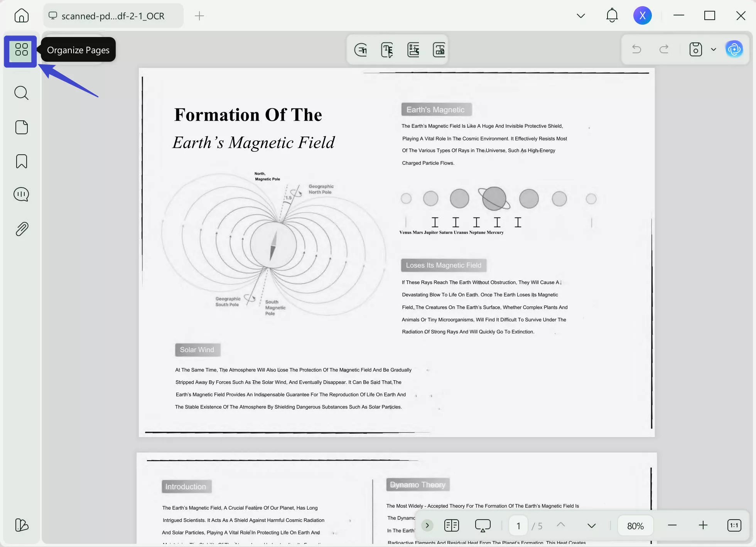Click the page number input box
The image size is (756, 547).
(x=518, y=525)
